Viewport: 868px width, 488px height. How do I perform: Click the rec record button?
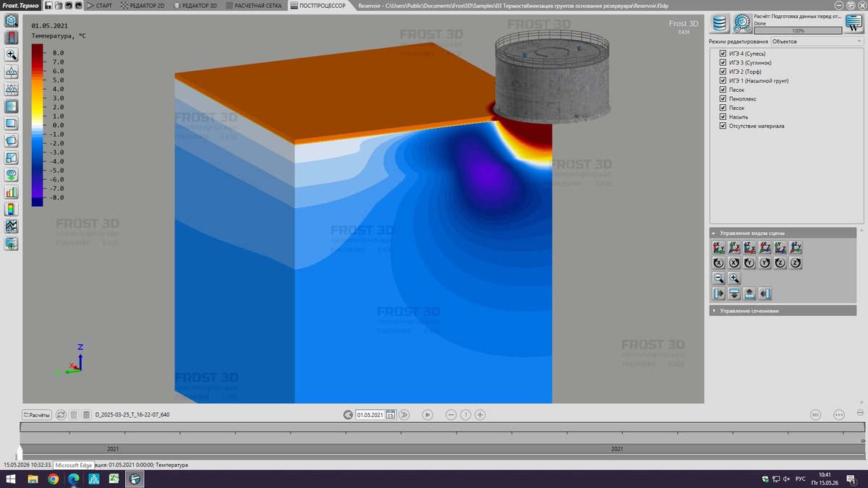(x=815, y=415)
